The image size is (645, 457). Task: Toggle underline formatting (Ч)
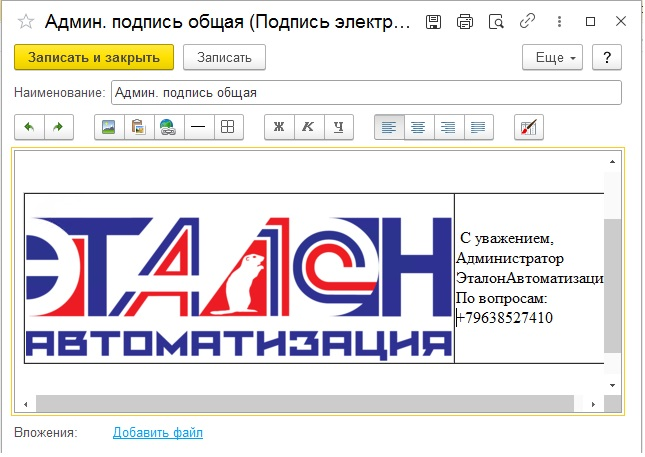click(x=339, y=127)
